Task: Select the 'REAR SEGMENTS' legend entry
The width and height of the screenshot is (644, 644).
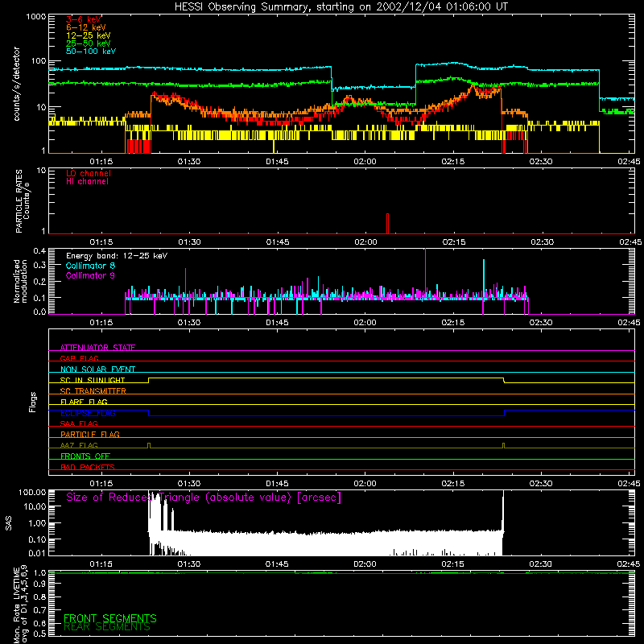Action: [x=107, y=627]
